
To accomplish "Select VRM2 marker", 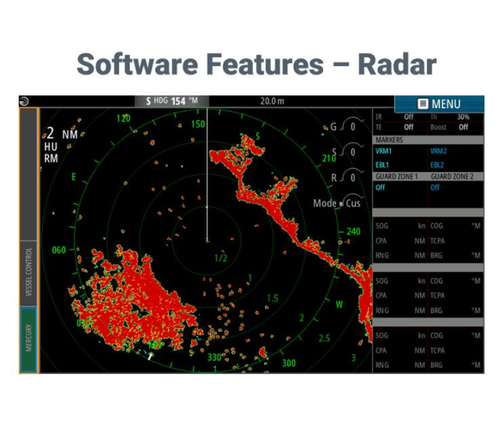I will point(439,151).
